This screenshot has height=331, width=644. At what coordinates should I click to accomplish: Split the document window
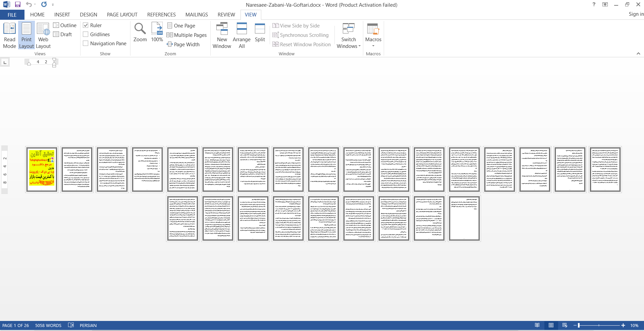[260, 32]
